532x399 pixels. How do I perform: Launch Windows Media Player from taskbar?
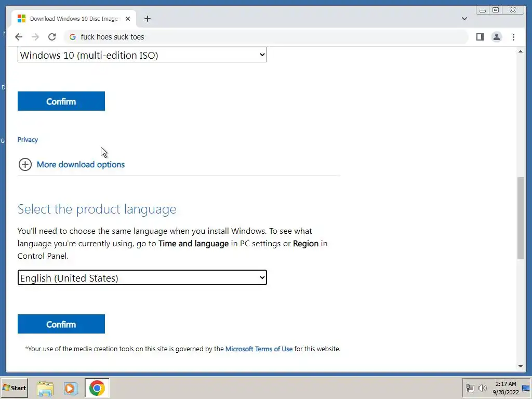[x=71, y=388]
